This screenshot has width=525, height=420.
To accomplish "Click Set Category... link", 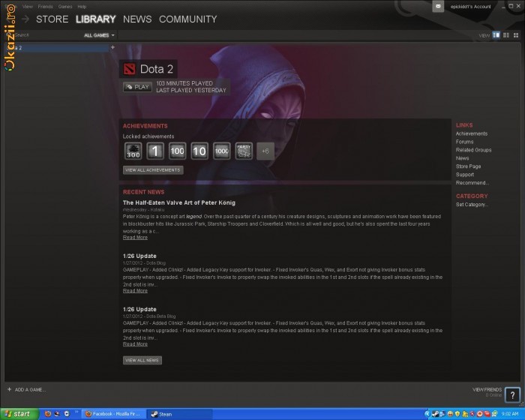I will (x=472, y=205).
